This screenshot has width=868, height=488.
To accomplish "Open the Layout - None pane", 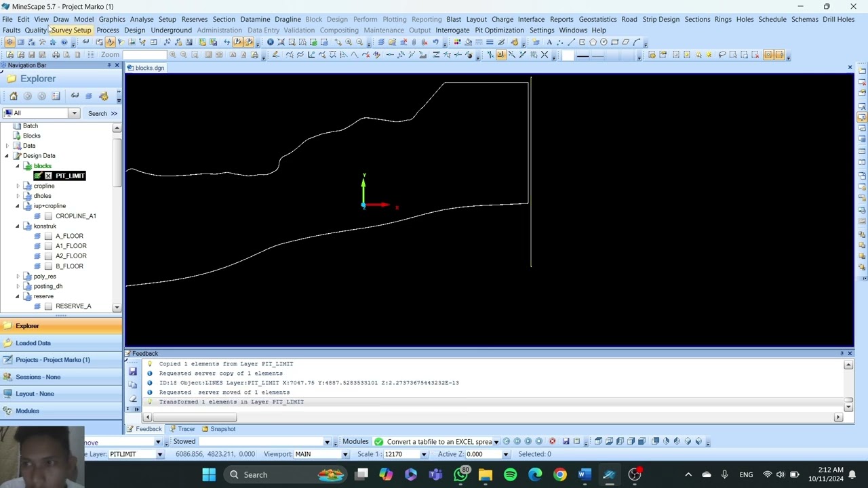I will click(x=61, y=394).
